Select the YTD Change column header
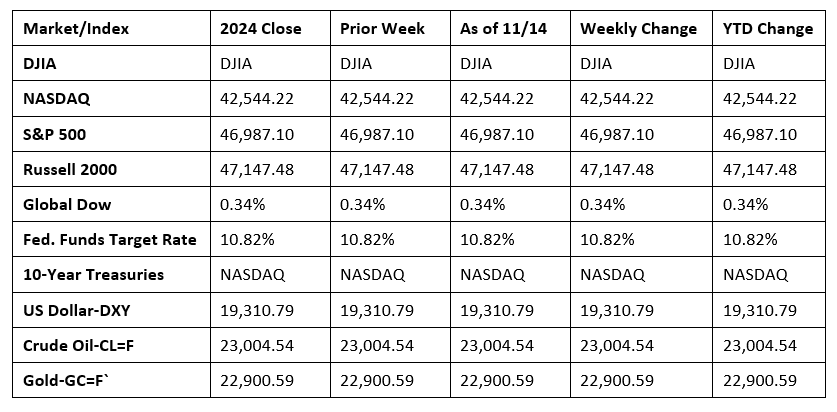Image resolution: width=837 pixels, height=412 pixels. pos(768,28)
